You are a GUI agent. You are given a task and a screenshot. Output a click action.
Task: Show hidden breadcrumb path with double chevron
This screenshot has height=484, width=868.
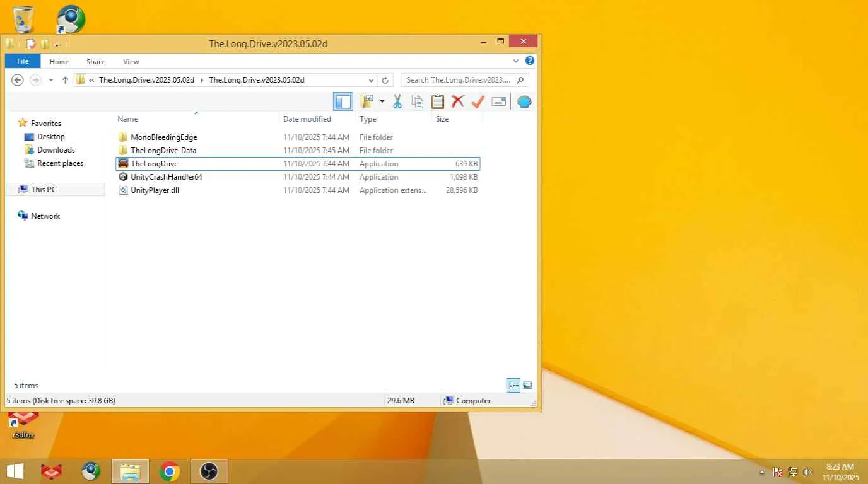click(92, 80)
